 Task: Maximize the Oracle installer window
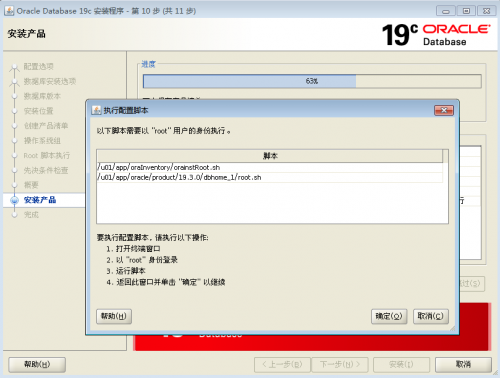pos(466,11)
